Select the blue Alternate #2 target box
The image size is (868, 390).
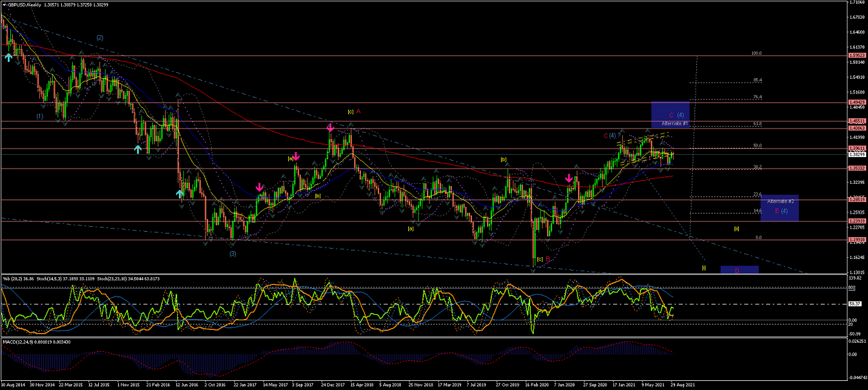(779, 207)
